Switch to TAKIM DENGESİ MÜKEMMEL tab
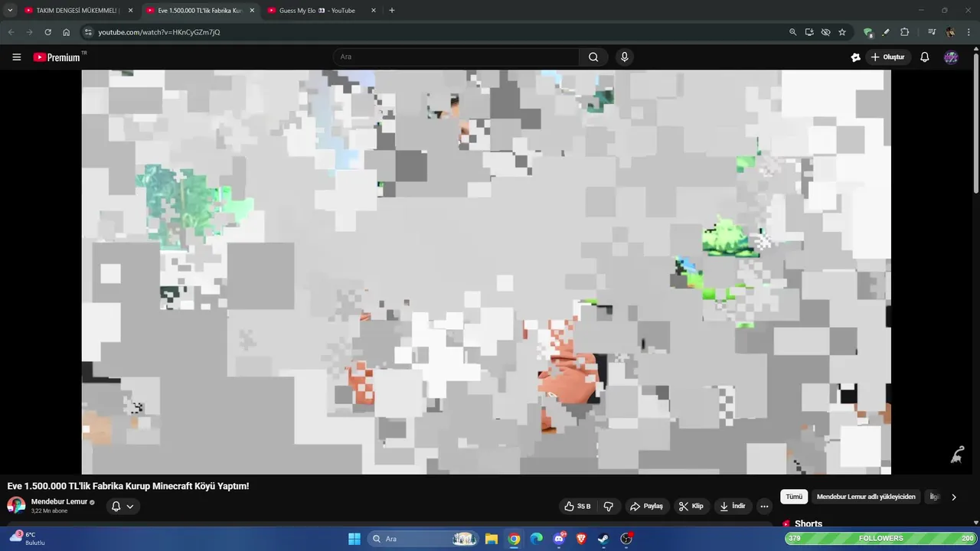Viewport: 980px width, 551px height. click(x=77, y=11)
